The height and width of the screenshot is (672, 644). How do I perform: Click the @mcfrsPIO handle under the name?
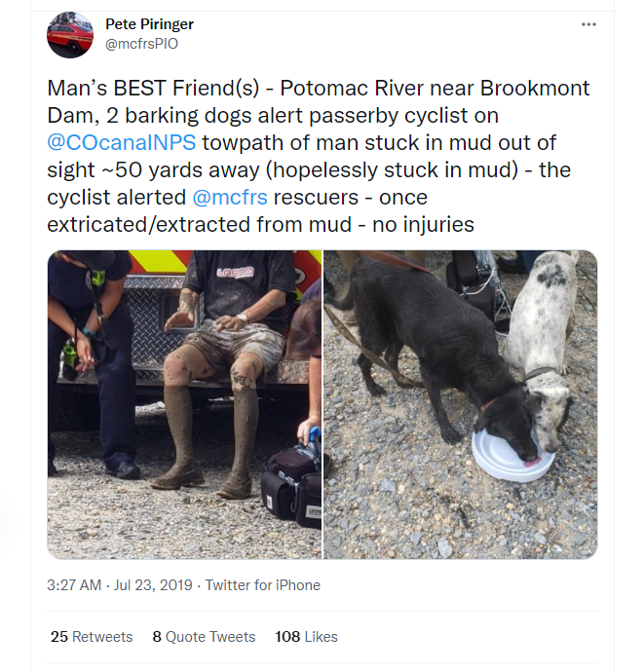pyautogui.click(x=141, y=44)
